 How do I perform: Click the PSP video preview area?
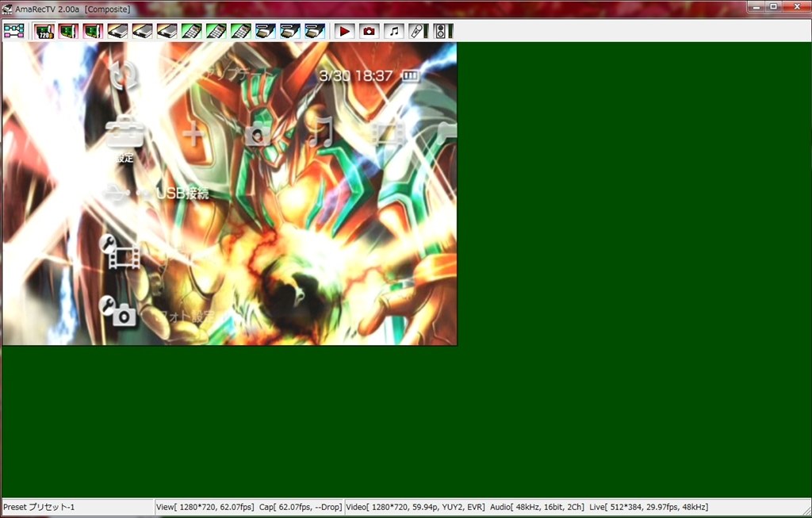[229, 194]
